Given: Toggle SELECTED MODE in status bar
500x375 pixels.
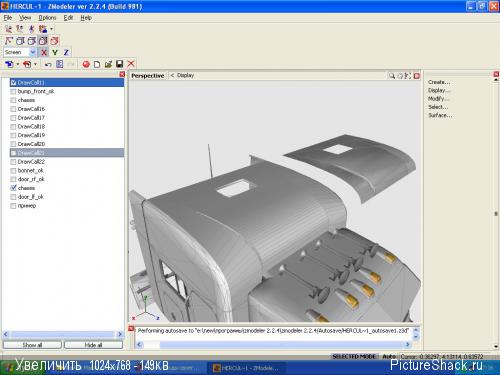Looking at the screenshot, I should 354,356.
